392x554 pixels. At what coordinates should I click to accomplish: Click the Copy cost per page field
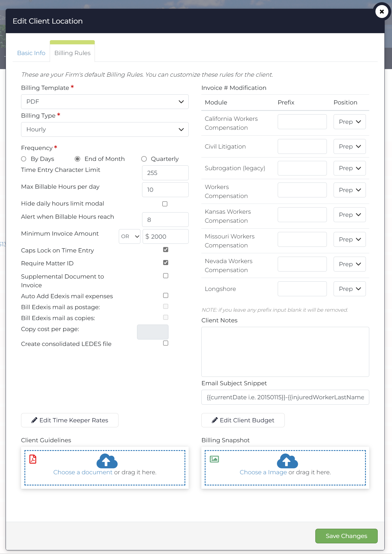(153, 332)
